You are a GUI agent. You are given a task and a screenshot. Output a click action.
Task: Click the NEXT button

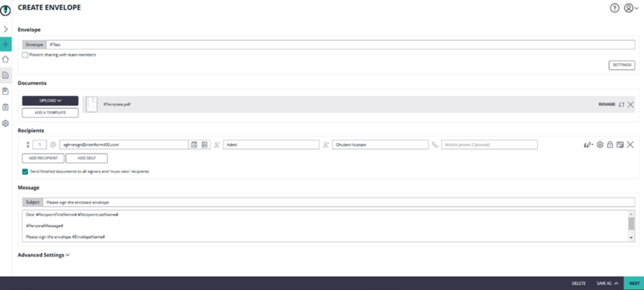pyautogui.click(x=634, y=284)
